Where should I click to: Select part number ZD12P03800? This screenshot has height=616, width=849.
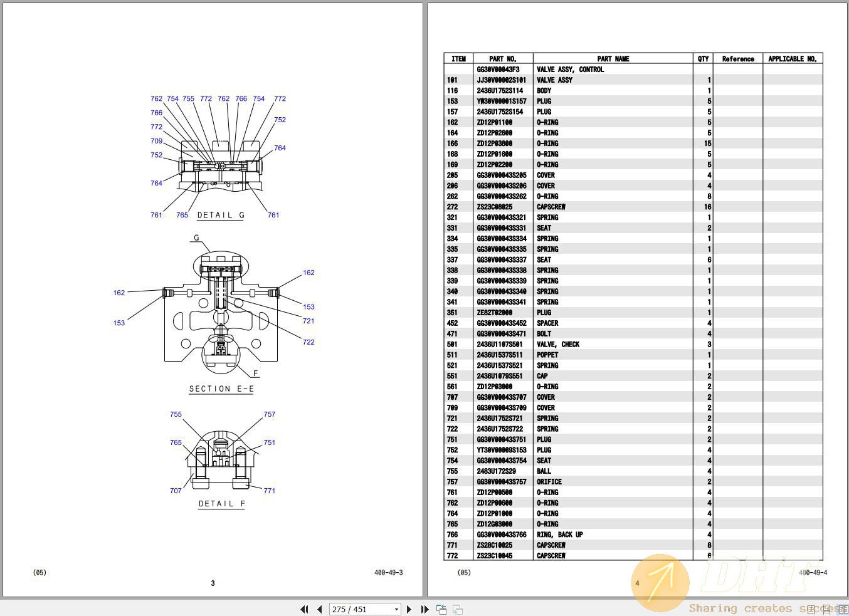tap(495, 144)
